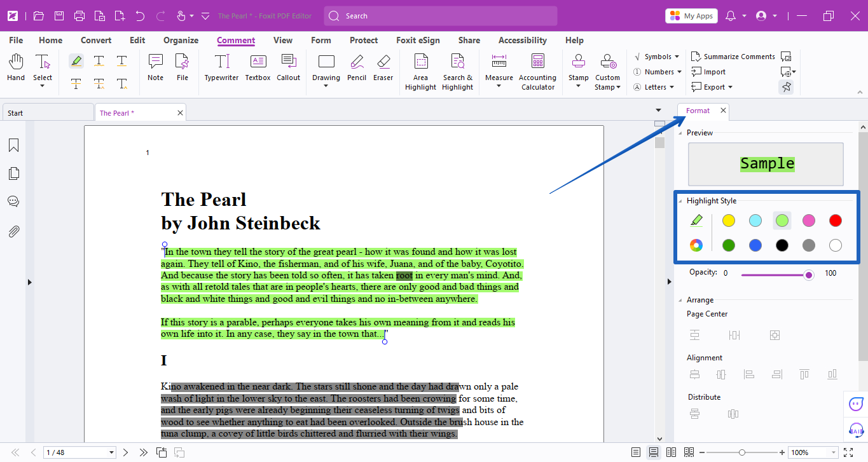Click the Print icon in title bar

pyautogui.click(x=79, y=16)
